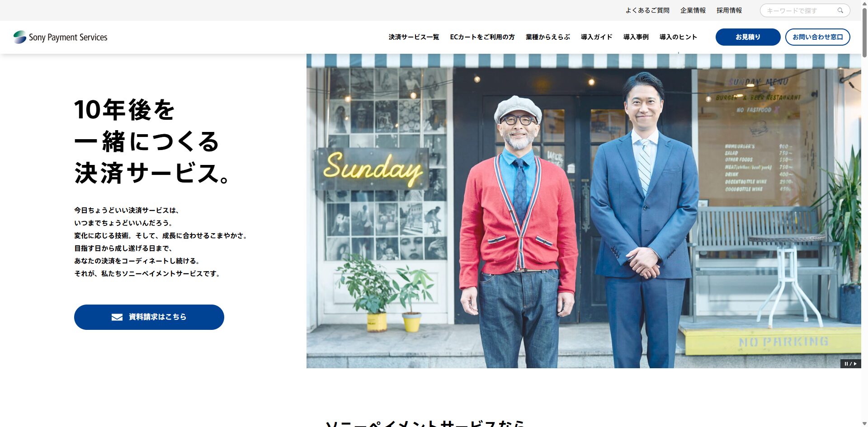This screenshot has width=868, height=427.
Task: Open the よくあるご質問 link
Action: [647, 10]
